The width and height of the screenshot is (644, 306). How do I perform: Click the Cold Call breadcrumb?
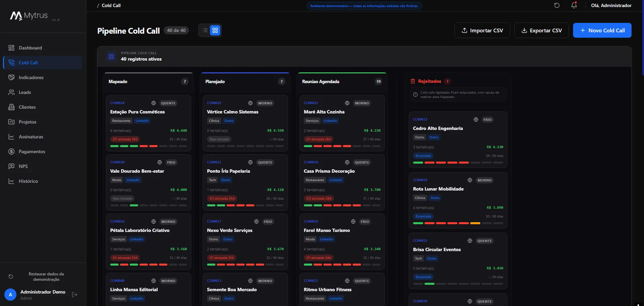point(111,5)
